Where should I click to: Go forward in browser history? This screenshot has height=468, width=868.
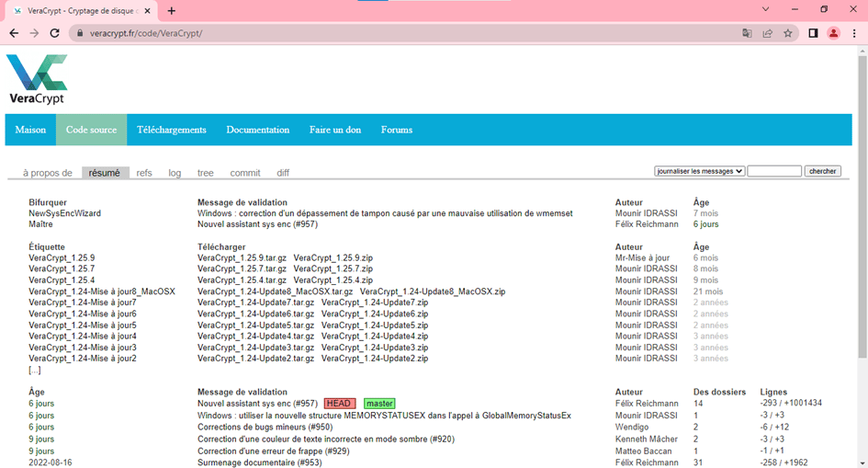coord(34,33)
